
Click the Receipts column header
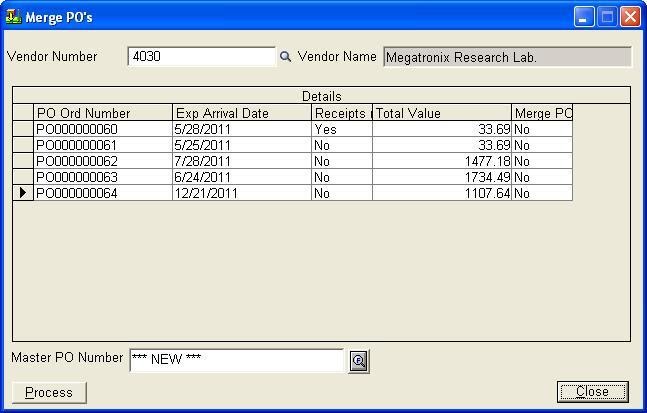[x=342, y=113]
